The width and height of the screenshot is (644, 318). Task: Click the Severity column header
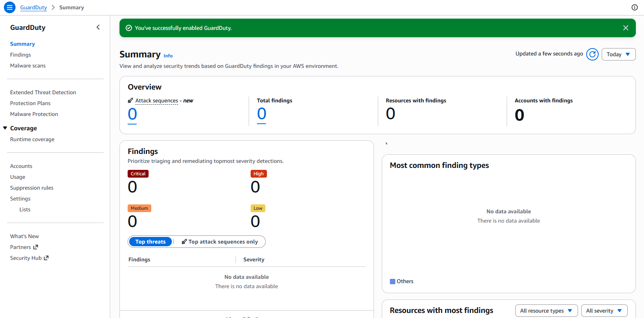coord(254,259)
